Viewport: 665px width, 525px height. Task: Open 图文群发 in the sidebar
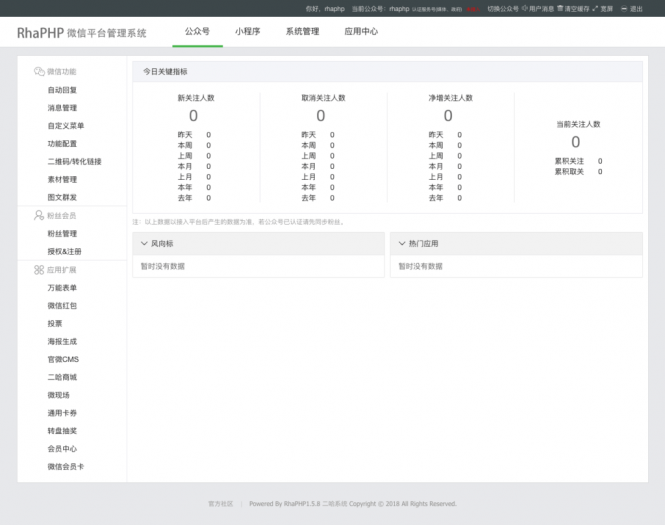62,197
